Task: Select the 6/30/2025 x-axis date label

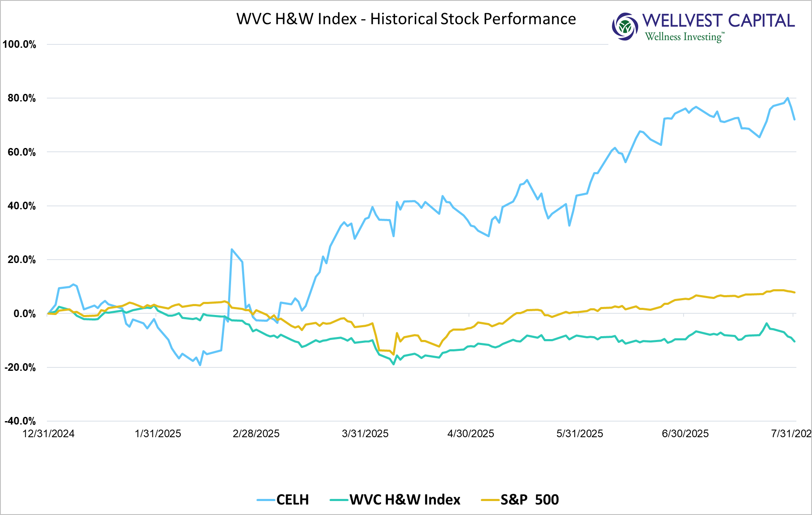Action: (x=685, y=433)
